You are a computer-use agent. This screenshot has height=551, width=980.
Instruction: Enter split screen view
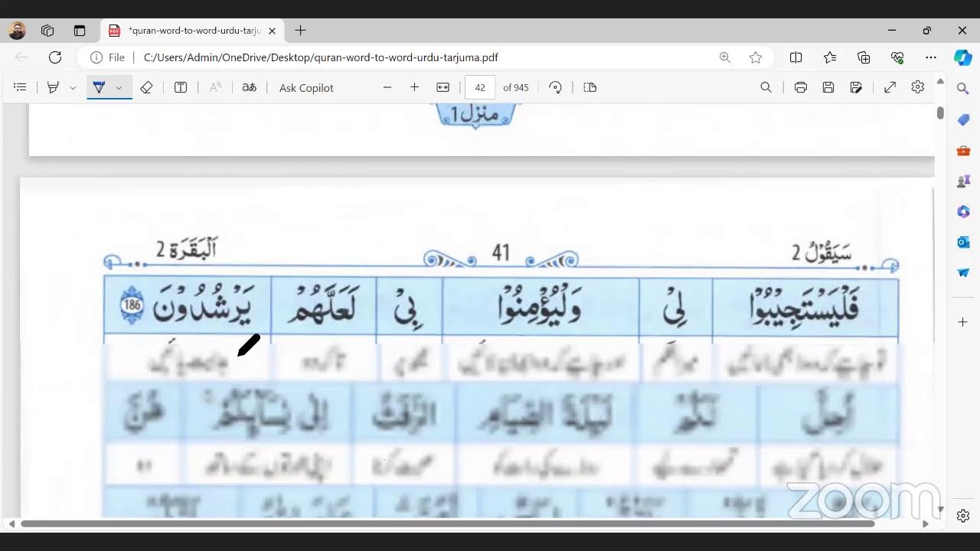tap(796, 57)
